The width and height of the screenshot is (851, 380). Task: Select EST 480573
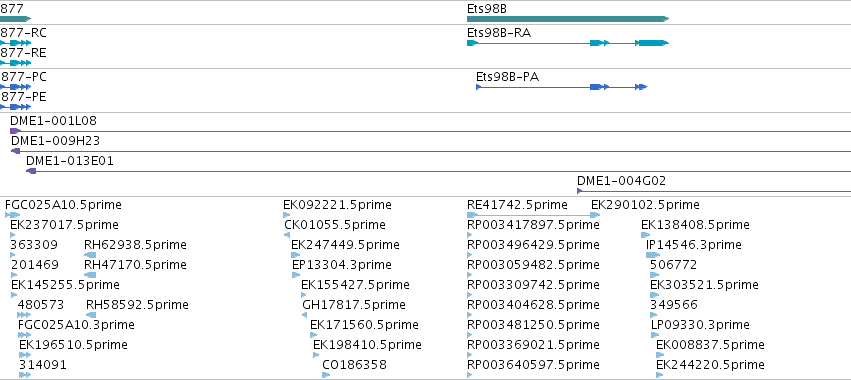pos(41,305)
